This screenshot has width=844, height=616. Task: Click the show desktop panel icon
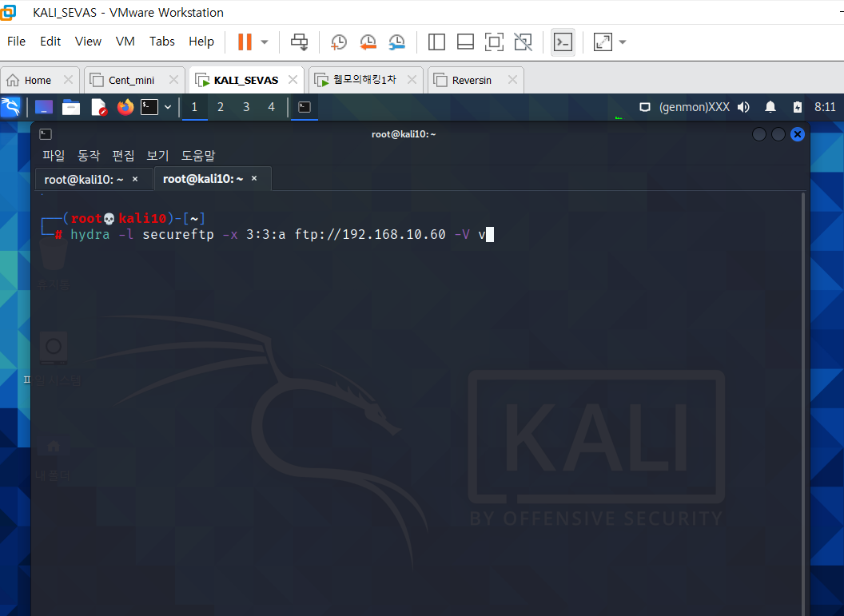point(44,107)
